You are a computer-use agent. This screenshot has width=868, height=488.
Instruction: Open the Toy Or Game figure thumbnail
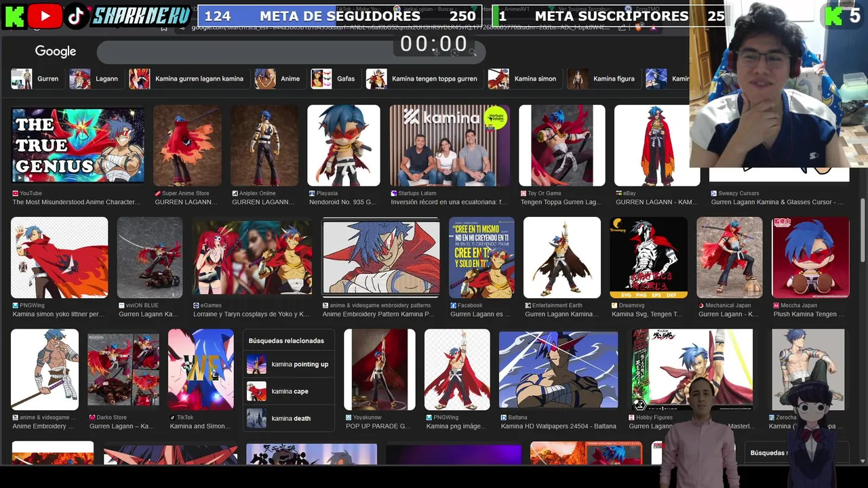[562, 145]
